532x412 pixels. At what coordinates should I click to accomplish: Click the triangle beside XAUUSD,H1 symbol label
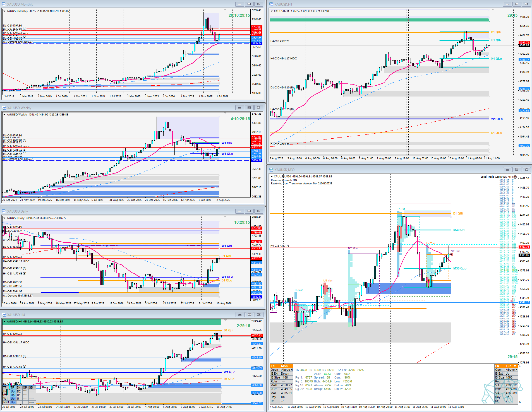[x=272, y=11]
